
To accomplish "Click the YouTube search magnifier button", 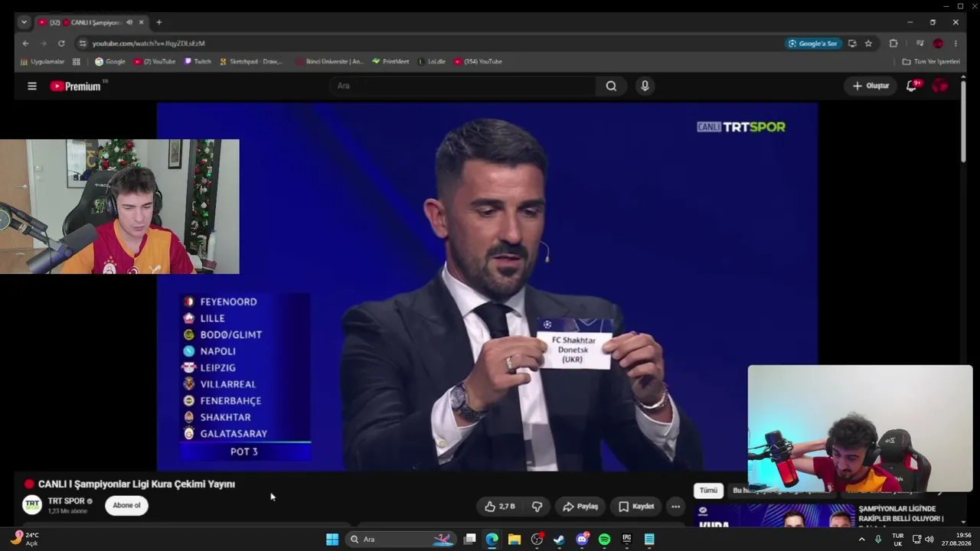I will pyautogui.click(x=611, y=86).
